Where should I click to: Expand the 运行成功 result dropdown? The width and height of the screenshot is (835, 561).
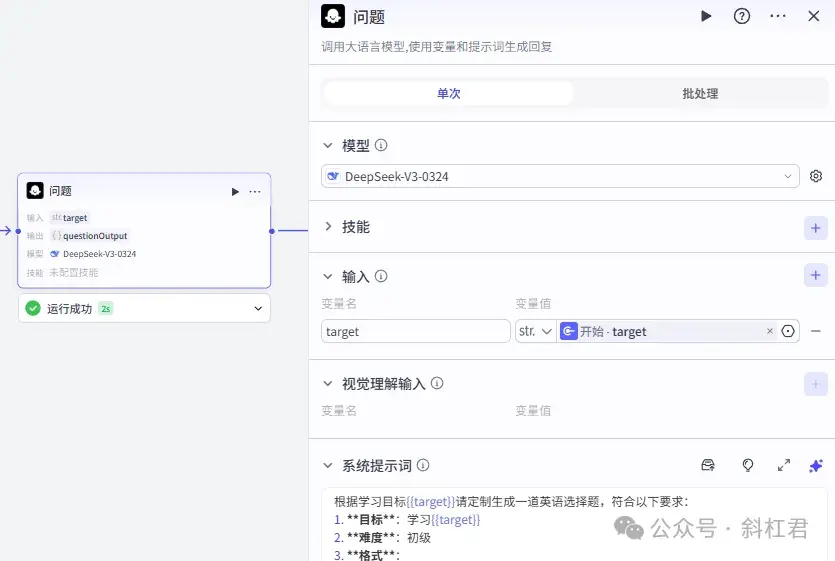click(258, 308)
